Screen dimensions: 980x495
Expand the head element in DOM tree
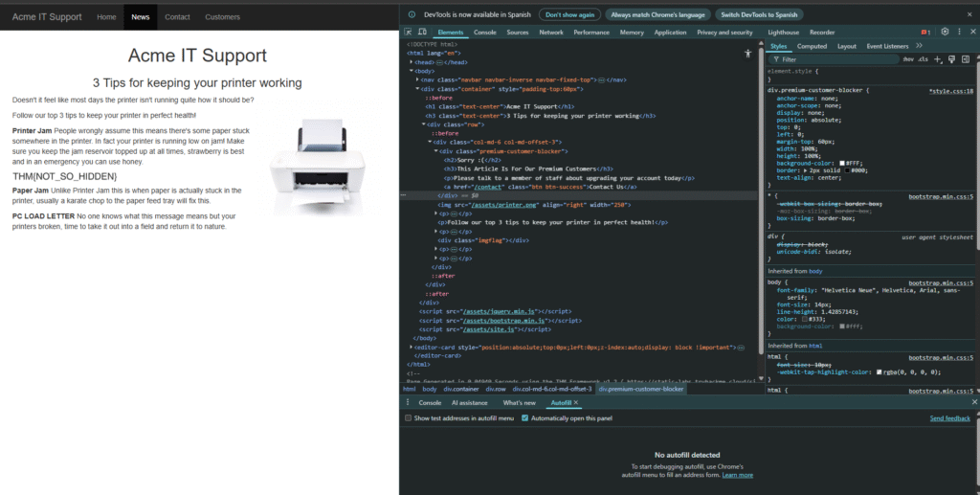point(412,61)
